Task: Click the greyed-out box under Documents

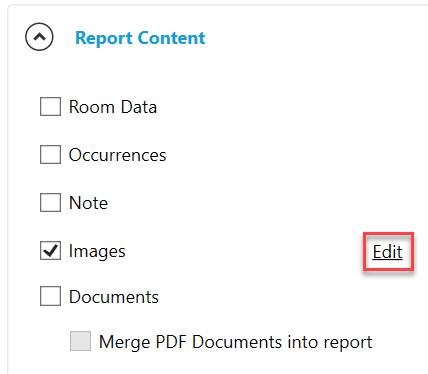Action: [80, 341]
